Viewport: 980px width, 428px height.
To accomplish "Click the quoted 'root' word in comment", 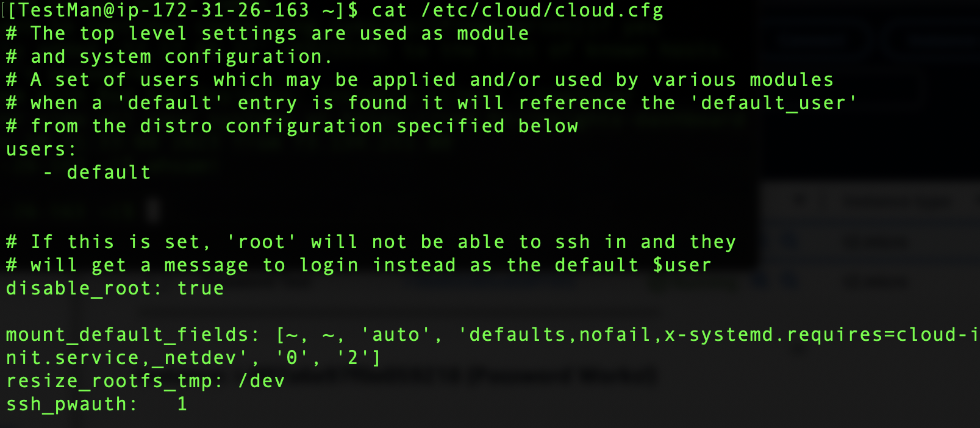I will [x=261, y=242].
